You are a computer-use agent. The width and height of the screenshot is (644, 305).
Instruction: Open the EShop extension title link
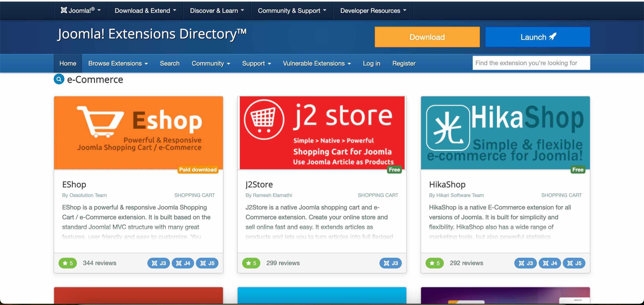point(74,184)
